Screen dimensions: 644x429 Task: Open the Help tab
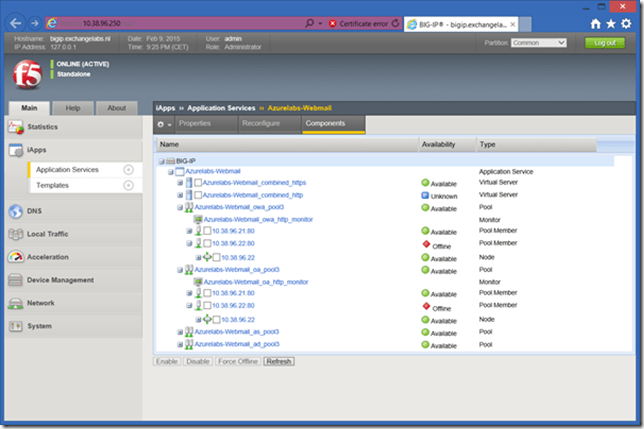point(73,108)
